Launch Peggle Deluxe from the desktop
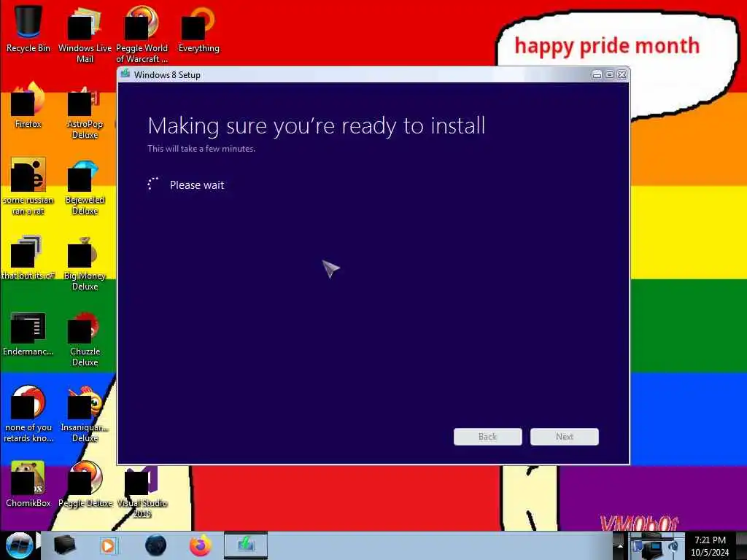Image resolution: width=747 pixels, height=560 pixels. point(85,484)
